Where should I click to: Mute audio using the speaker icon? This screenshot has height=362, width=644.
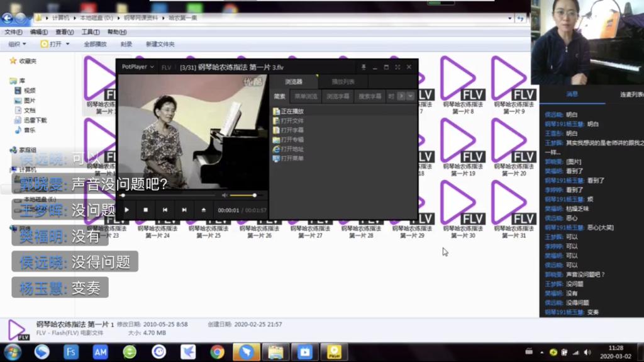point(225,196)
